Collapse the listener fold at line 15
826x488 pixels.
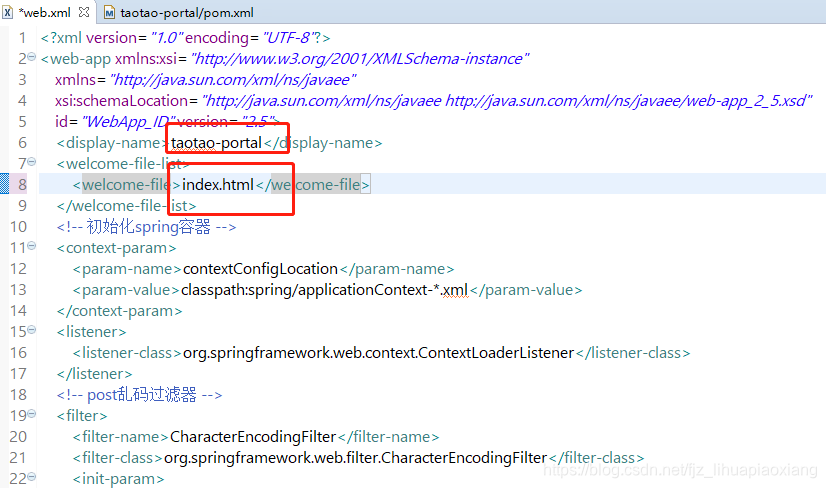point(32,330)
